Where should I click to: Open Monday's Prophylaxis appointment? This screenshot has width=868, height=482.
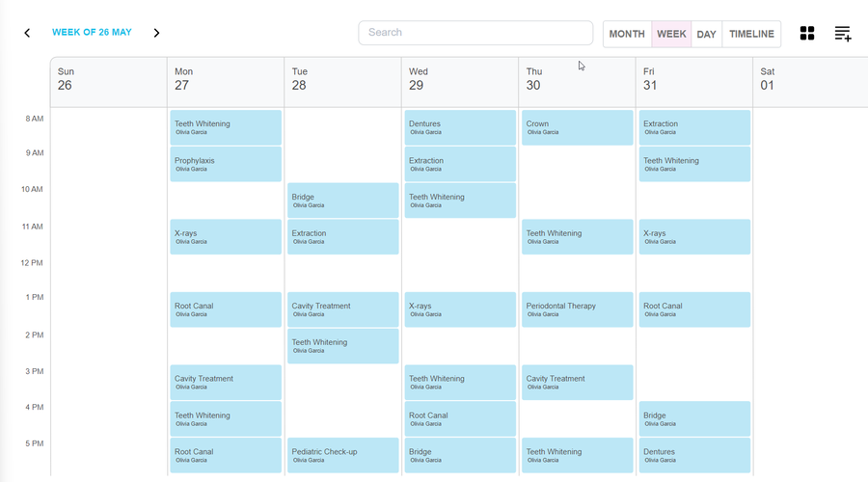pyautogui.click(x=226, y=164)
